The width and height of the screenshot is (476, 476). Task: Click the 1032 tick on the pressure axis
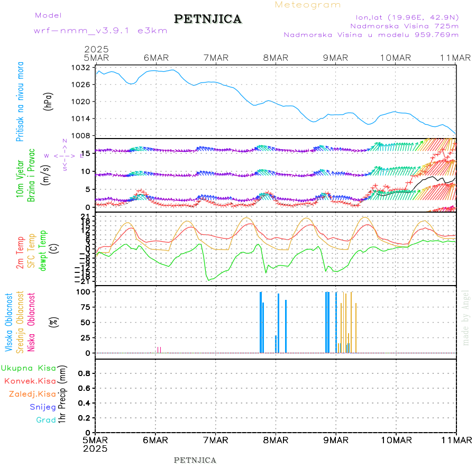point(82,68)
